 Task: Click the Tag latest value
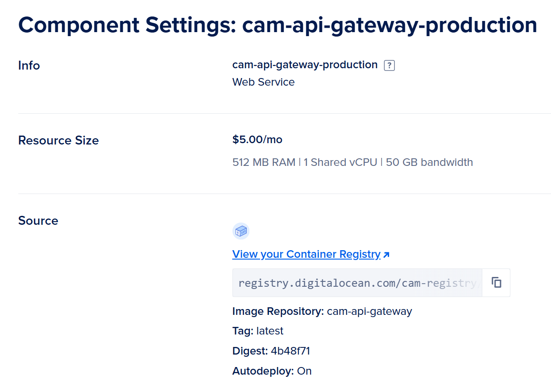click(x=269, y=331)
